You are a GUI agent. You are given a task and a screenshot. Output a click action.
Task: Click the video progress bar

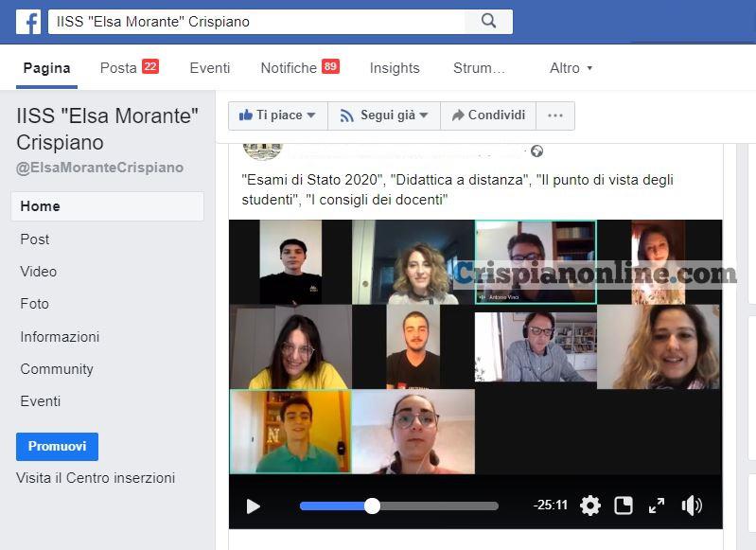(398, 506)
